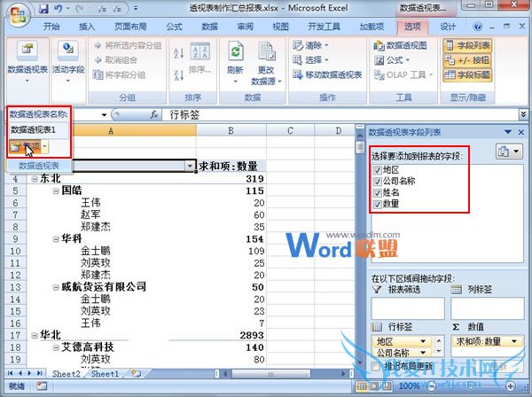This screenshot has width=532, height=397.
Task: Click the Office button orb
Action: (x=18, y=14)
